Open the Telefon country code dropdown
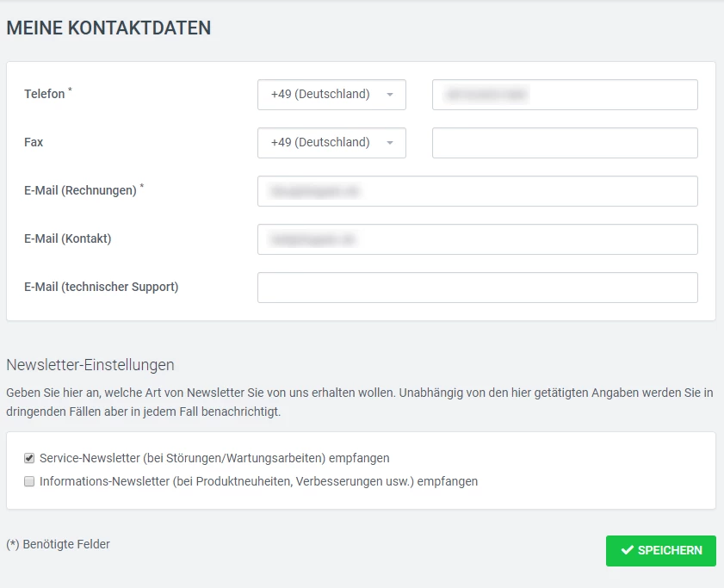 click(320, 95)
